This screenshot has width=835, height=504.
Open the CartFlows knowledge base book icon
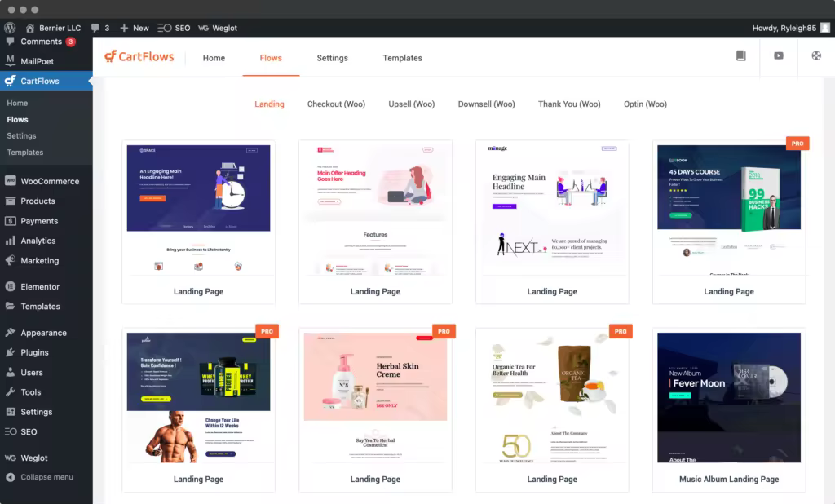click(740, 55)
